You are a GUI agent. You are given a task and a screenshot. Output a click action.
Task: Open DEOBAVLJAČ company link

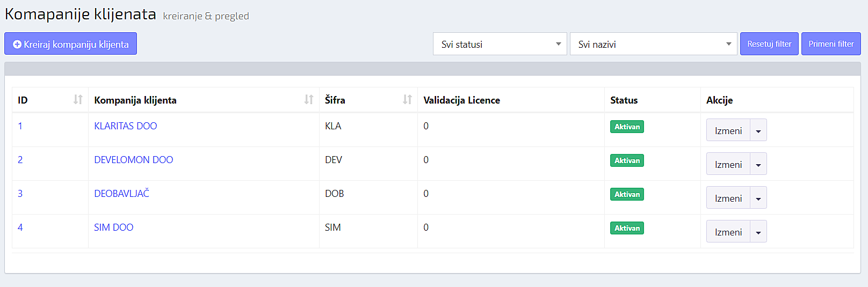click(121, 194)
